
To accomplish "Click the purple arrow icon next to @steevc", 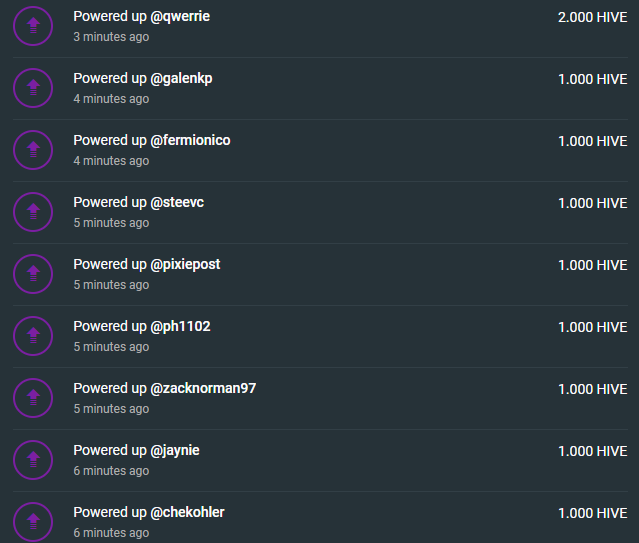I will pos(33,212).
